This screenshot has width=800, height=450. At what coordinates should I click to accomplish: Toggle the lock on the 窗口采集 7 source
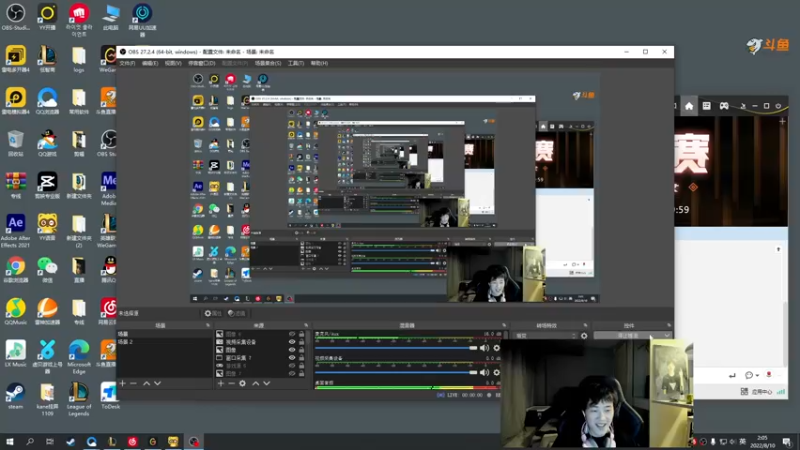pos(302,358)
